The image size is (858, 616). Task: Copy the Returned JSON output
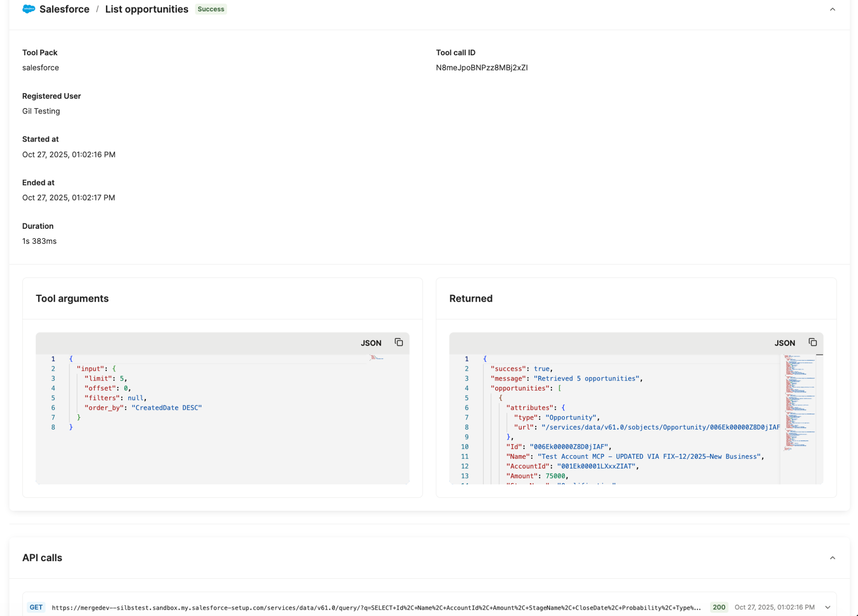813,342
